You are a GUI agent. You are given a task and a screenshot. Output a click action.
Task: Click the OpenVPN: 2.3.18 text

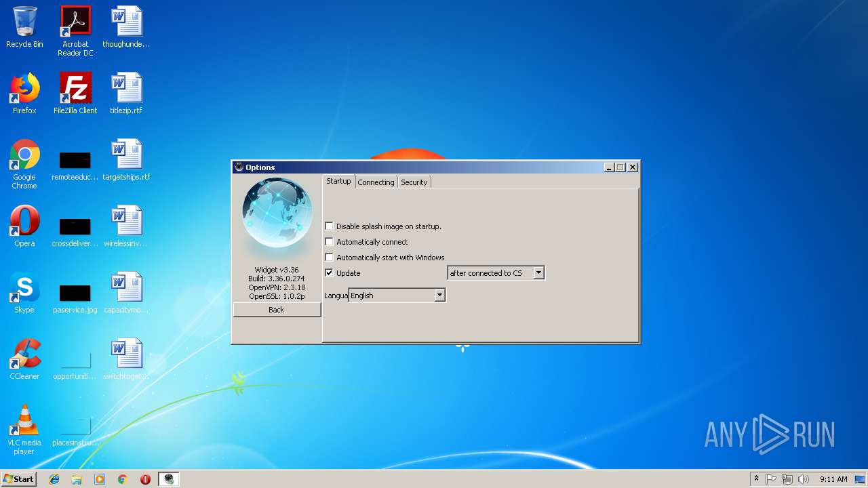coord(277,287)
